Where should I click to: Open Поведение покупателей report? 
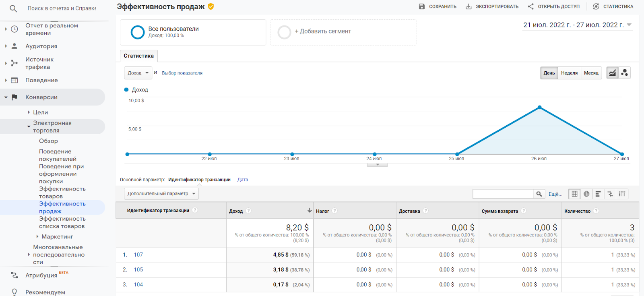pos(58,155)
